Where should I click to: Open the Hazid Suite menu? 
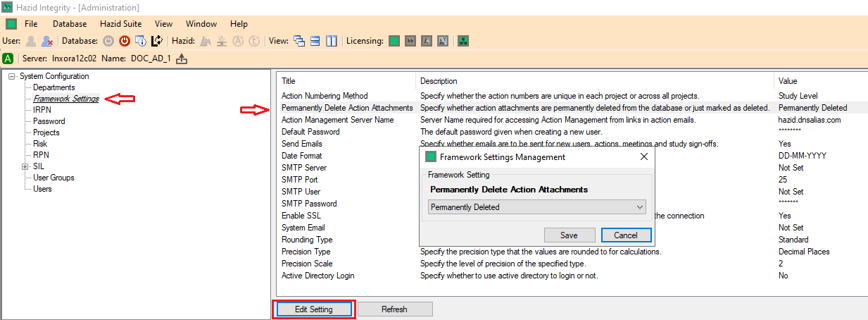[120, 24]
